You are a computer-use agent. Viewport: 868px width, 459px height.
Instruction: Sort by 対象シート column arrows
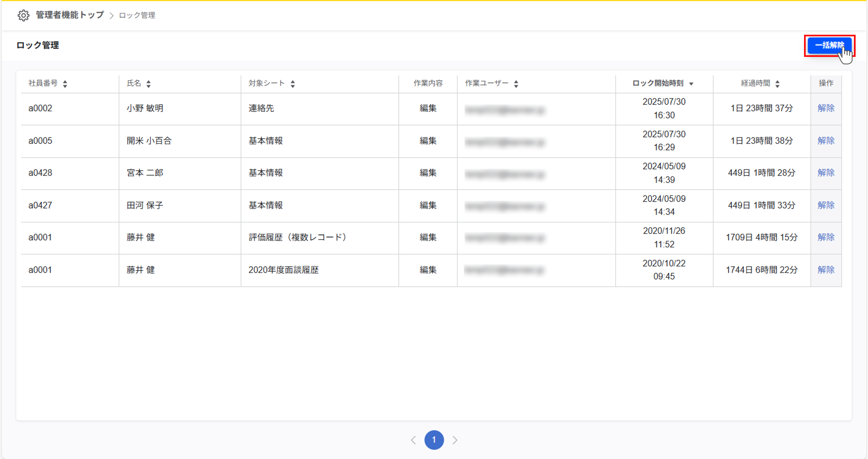pos(293,84)
